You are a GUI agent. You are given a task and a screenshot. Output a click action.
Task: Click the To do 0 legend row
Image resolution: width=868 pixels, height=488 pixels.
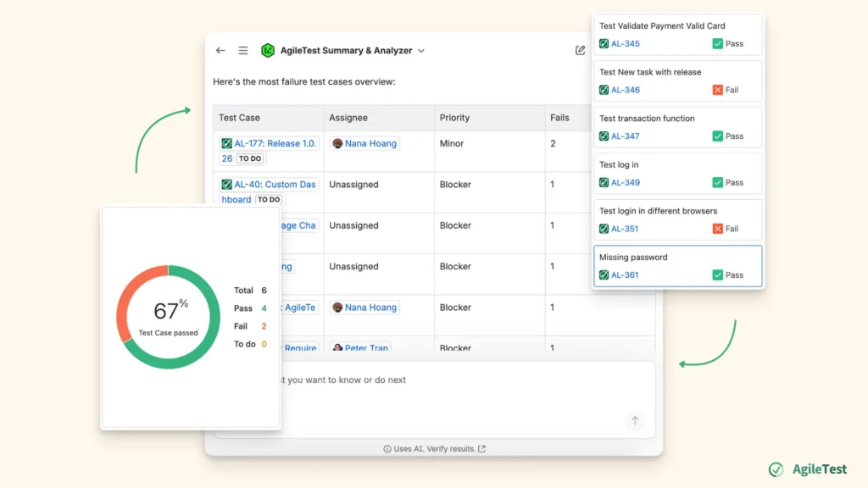tap(250, 344)
